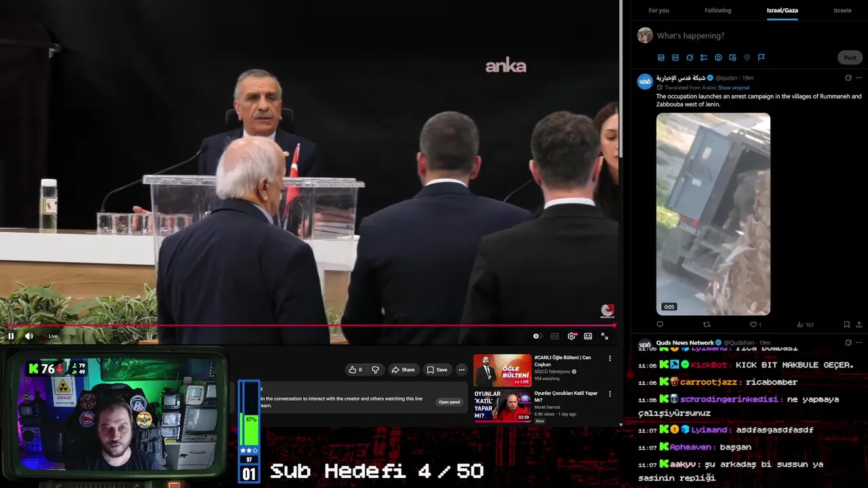Open the composer profile avatar
Image resolution: width=868 pixels, height=488 pixels.
pos(645,36)
